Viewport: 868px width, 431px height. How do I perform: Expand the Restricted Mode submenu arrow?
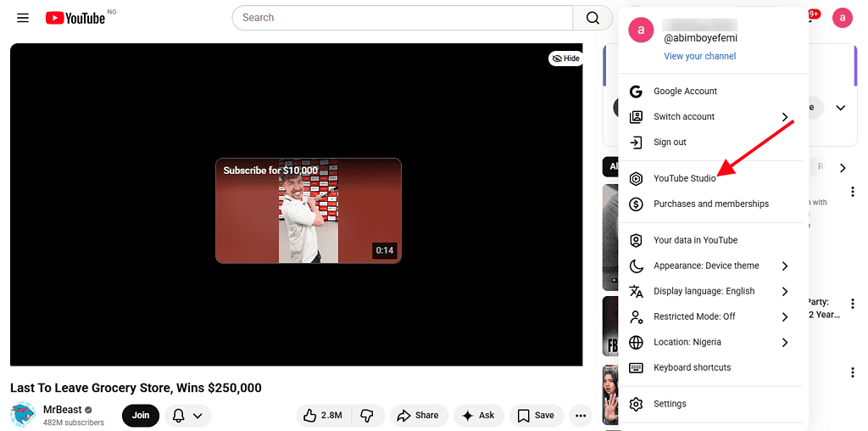coord(784,316)
